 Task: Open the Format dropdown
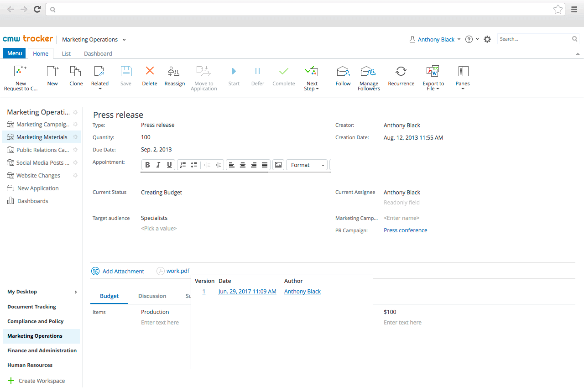pos(308,165)
